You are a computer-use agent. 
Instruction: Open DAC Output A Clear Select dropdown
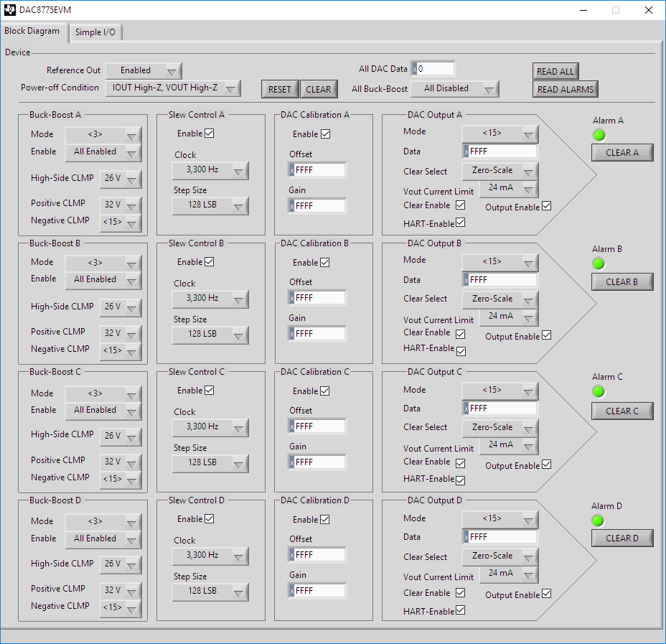(x=500, y=171)
